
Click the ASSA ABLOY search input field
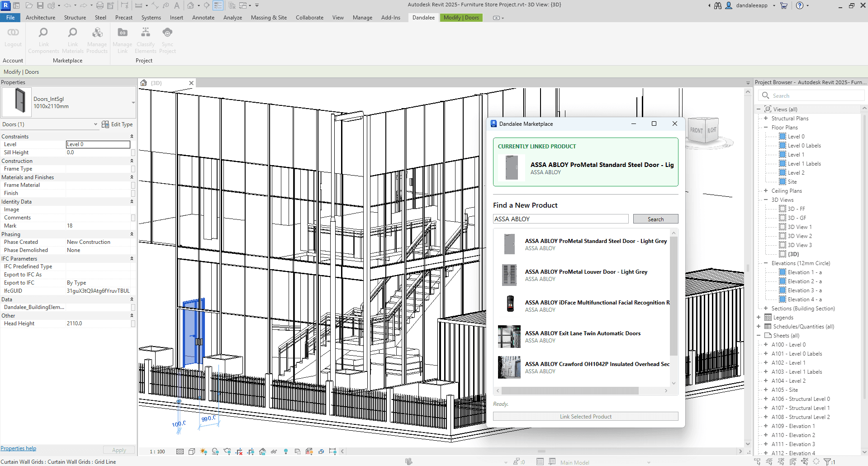pyautogui.click(x=561, y=219)
